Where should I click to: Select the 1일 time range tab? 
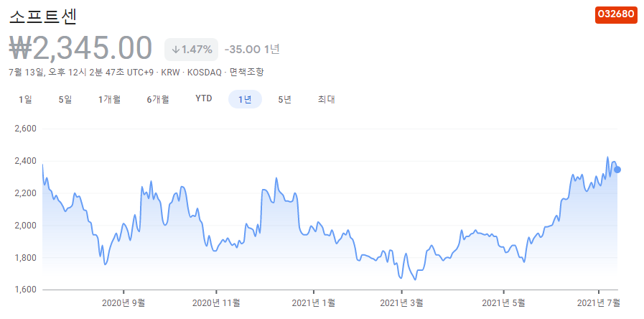[x=25, y=99]
